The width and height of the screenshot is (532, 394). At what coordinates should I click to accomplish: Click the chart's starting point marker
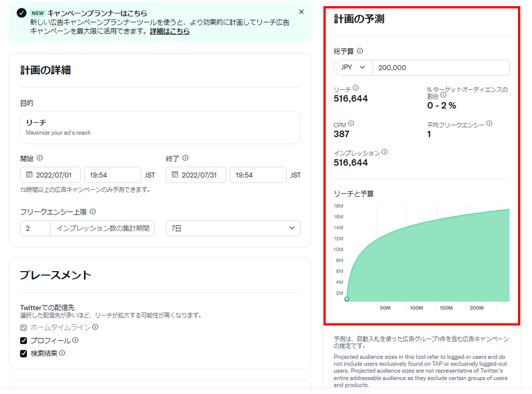click(346, 299)
